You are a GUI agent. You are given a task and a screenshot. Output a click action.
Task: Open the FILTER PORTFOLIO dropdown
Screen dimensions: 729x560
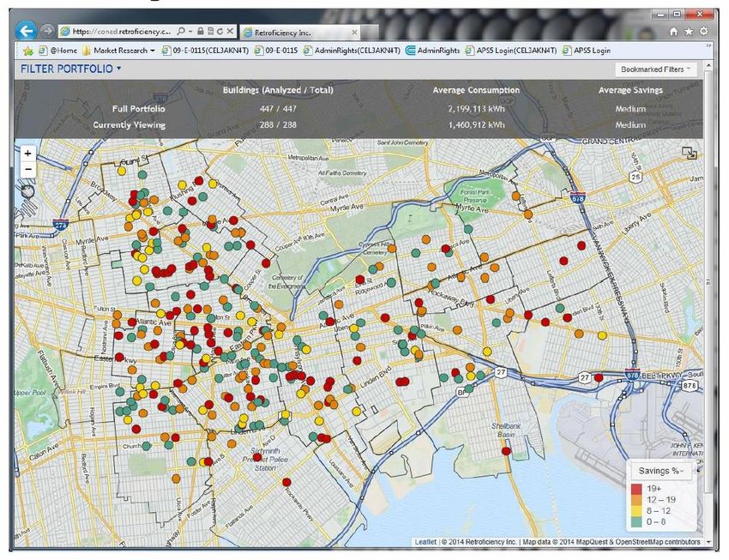click(x=70, y=69)
